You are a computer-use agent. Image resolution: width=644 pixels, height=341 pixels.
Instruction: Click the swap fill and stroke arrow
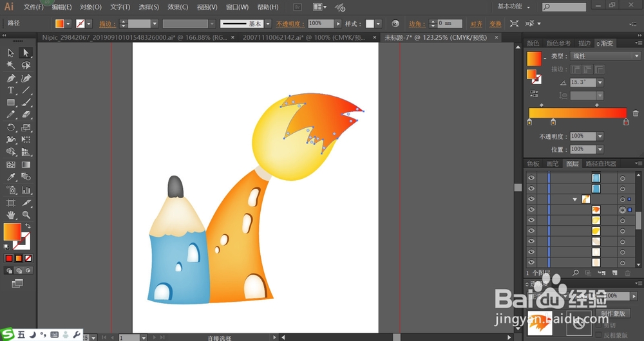pyautogui.click(x=28, y=226)
